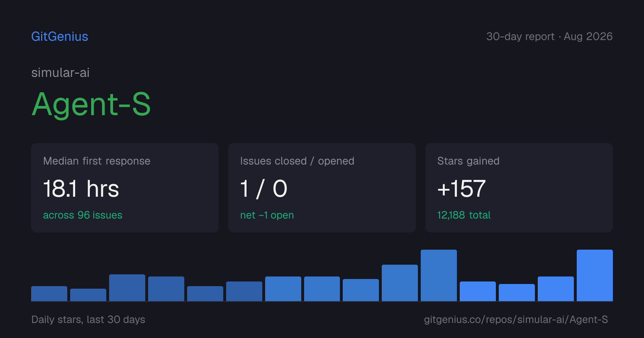Click the "Daily stars, last 30 days" caption
This screenshot has width=644, height=338.
(88, 319)
